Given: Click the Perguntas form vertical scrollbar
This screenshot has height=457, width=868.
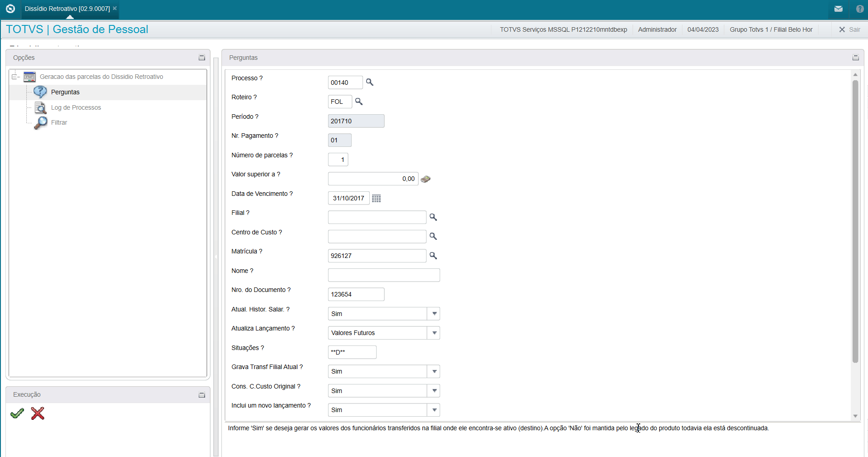Looking at the screenshot, I should pyautogui.click(x=855, y=222).
